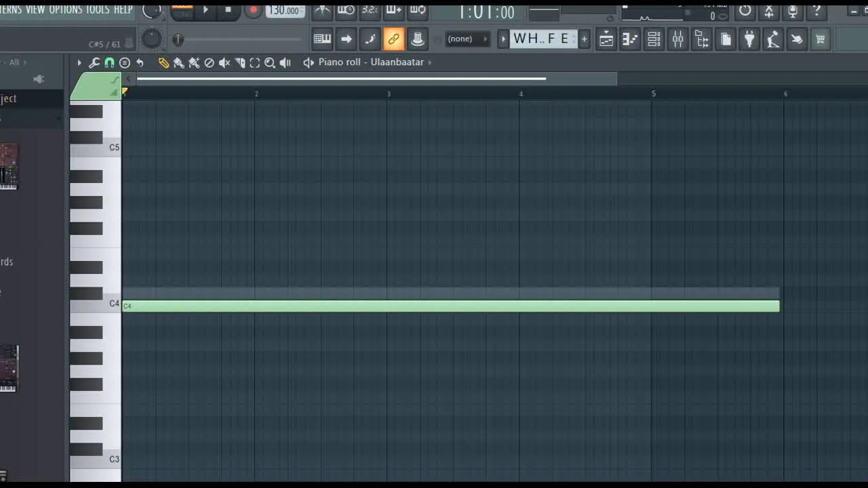Viewport: 868px width, 488px height.
Task: Expand arrow after Piano roll - Ulaanbaatar title
Action: pyautogui.click(x=430, y=62)
